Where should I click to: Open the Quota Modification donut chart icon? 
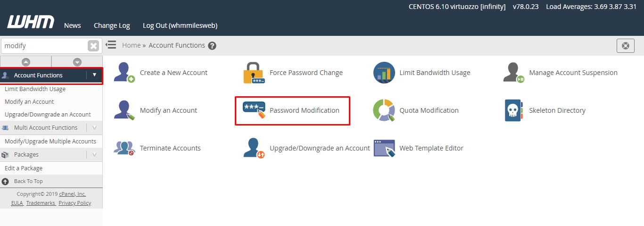click(x=384, y=110)
